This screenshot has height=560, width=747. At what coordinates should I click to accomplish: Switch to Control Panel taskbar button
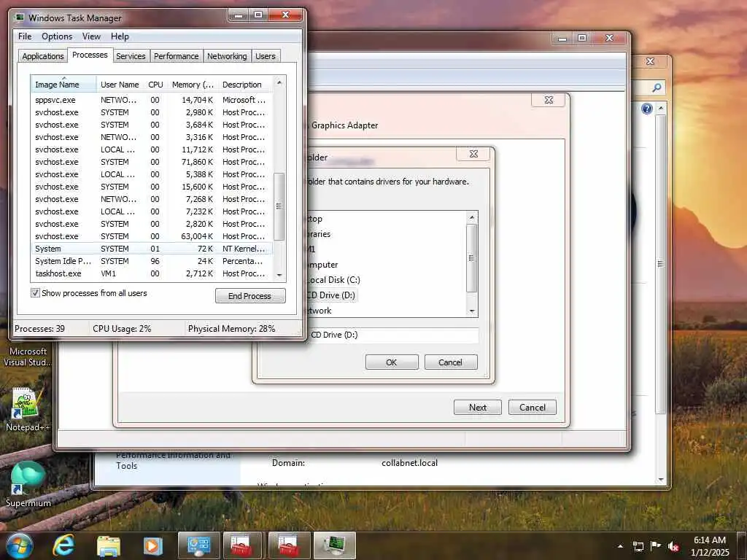tap(198, 545)
